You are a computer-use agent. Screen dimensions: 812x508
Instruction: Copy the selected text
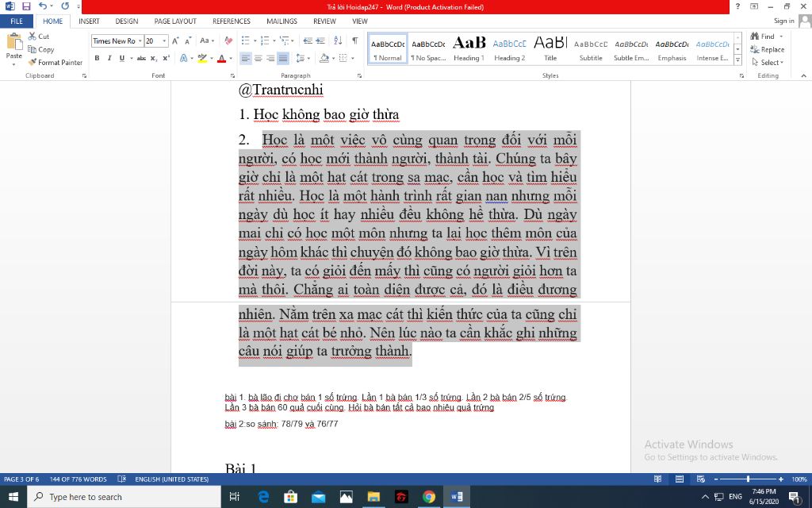click(x=41, y=49)
